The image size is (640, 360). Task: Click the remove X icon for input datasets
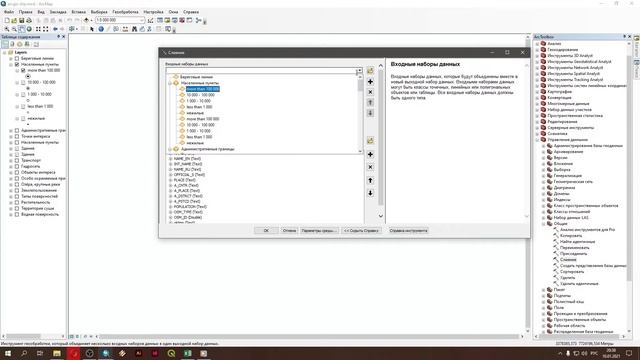(x=370, y=92)
